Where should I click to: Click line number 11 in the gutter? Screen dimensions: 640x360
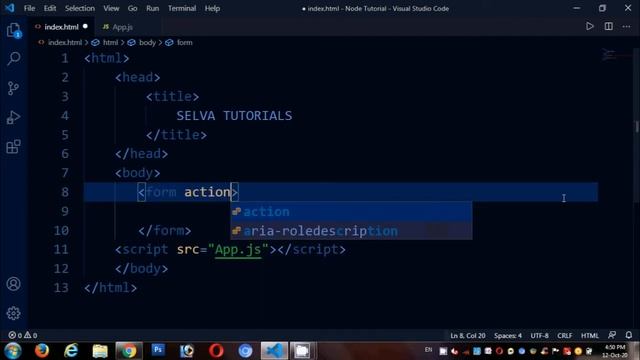click(61, 249)
